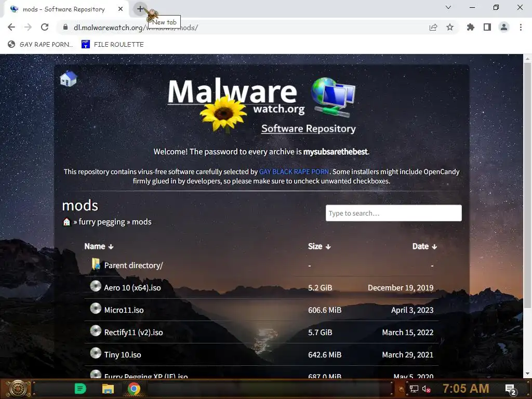
Task: Click disc icon next to Tiny 10.iso
Action: pos(96,353)
